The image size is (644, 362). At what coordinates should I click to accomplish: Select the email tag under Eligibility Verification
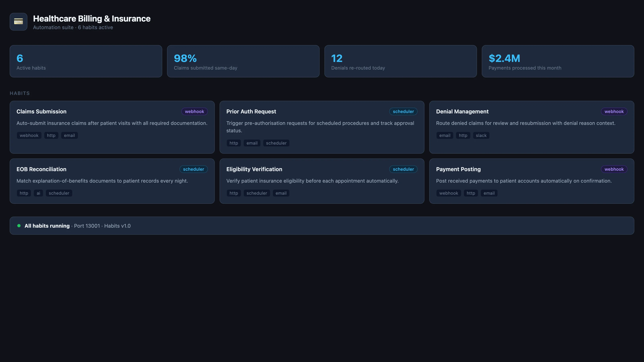[x=281, y=193]
